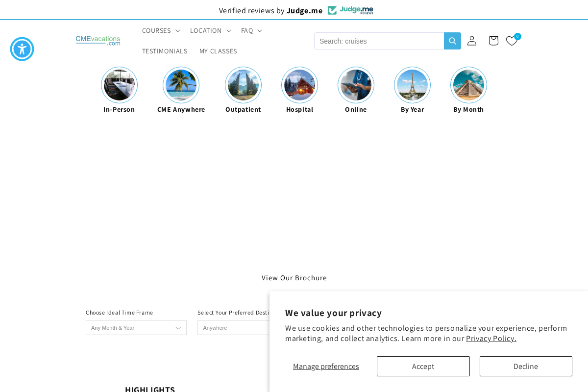Open the account login icon
The height and width of the screenshot is (392, 588).
(471, 41)
